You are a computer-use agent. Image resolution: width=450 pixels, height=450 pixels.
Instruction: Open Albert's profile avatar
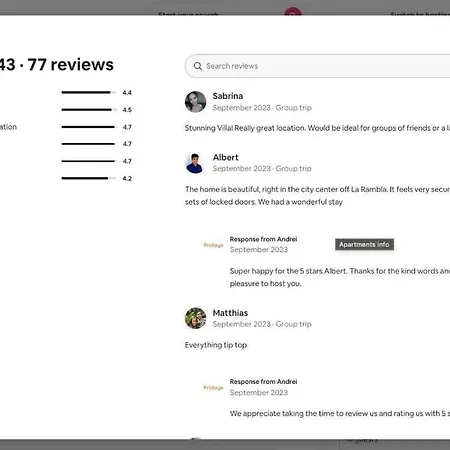coord(195,163)
